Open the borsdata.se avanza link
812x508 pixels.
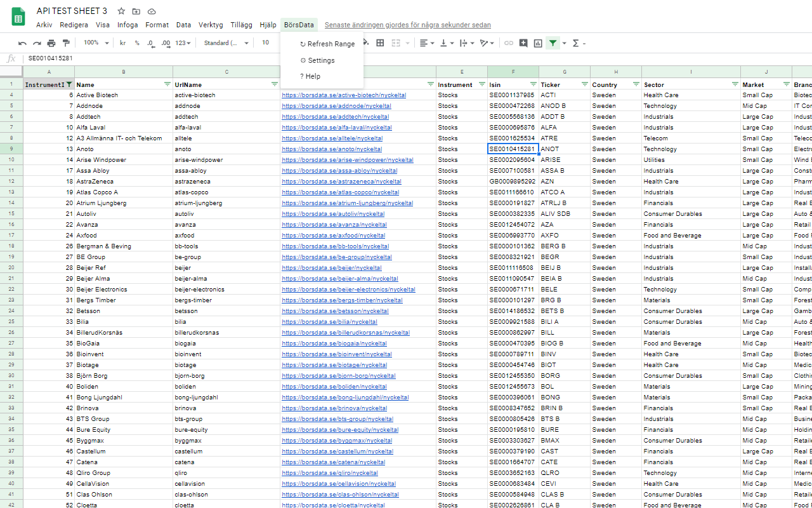pos(334,225)
